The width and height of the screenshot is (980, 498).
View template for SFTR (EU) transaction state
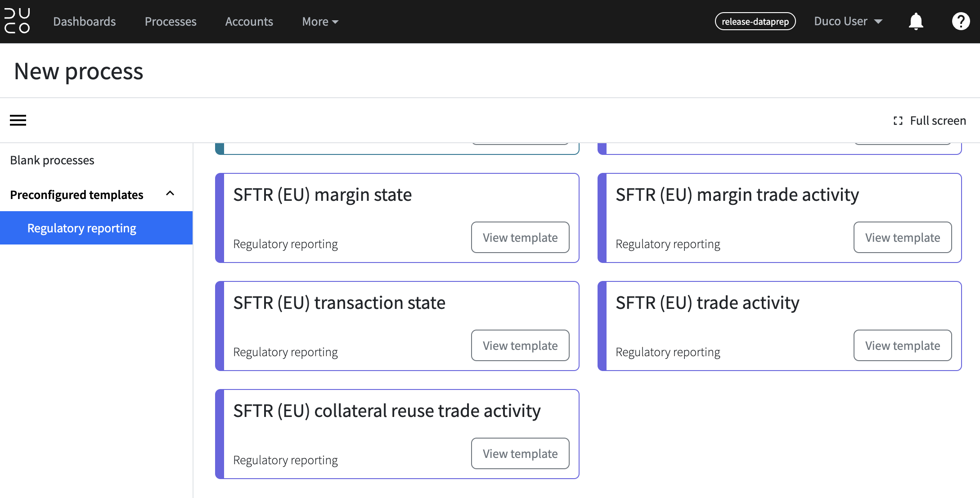[x=520, y=345]
